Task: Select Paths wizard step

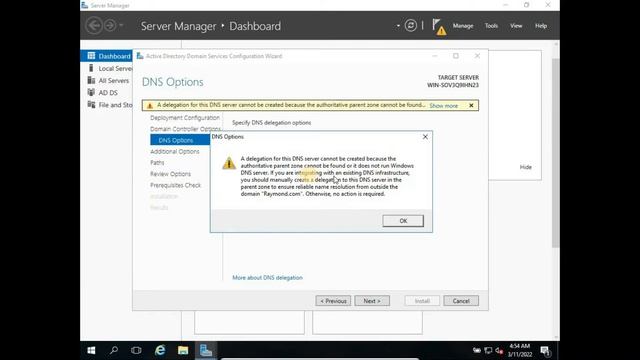Action: click(157, 162)
